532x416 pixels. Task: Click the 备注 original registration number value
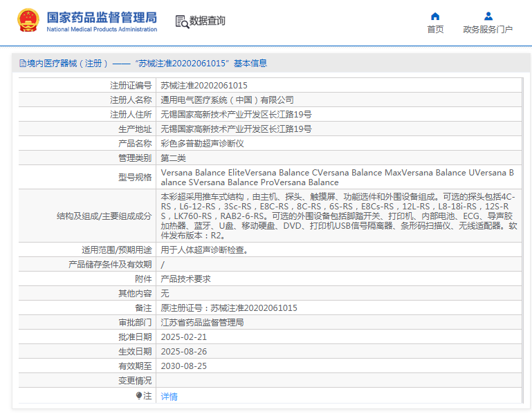[229, 308]
